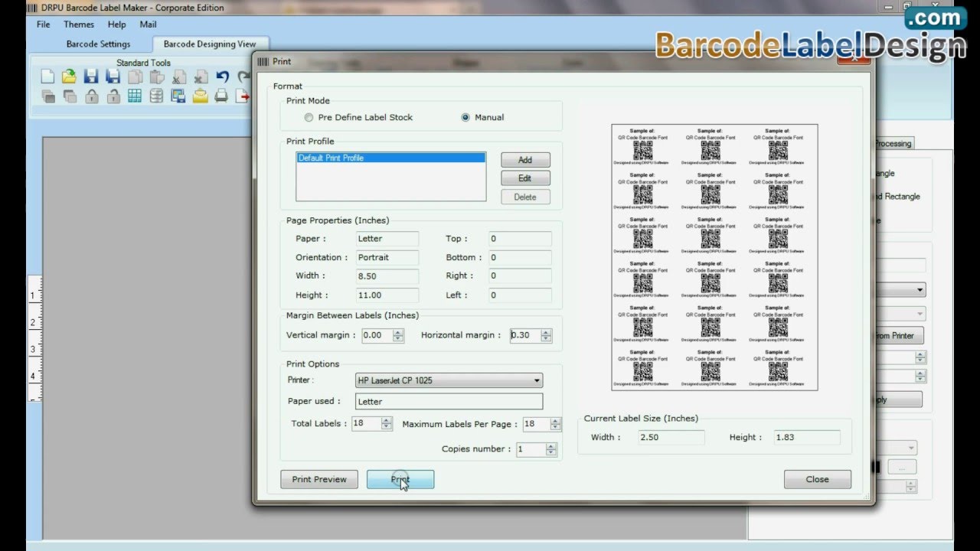This screenshot has height=551, width=980.
Task: Click the Print Preview button
Action: [319, 479]
